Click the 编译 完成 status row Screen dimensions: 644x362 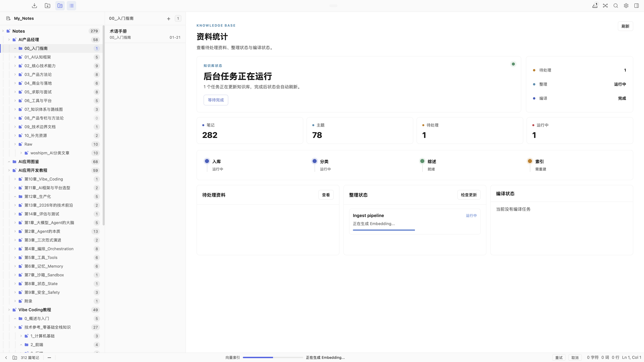[x=579, y=98]
